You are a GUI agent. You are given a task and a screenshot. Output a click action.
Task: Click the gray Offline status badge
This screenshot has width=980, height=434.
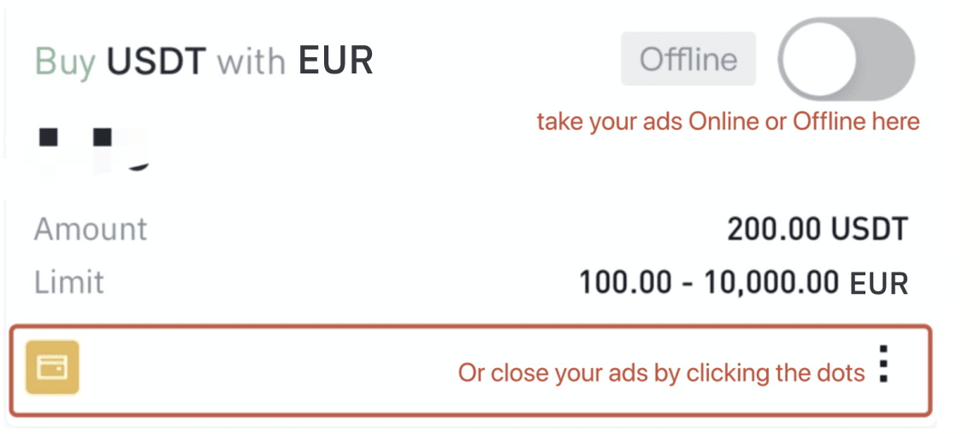(x=688, y=59)
